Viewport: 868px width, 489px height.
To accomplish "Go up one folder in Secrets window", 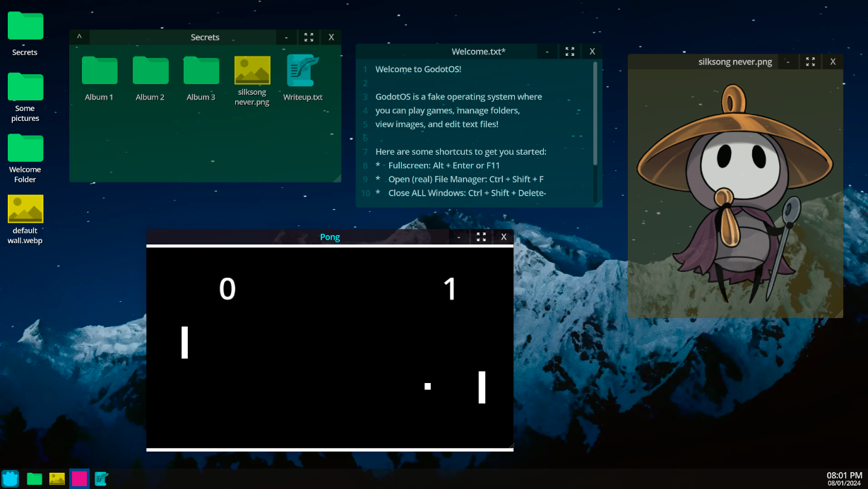I will (79, 37).
